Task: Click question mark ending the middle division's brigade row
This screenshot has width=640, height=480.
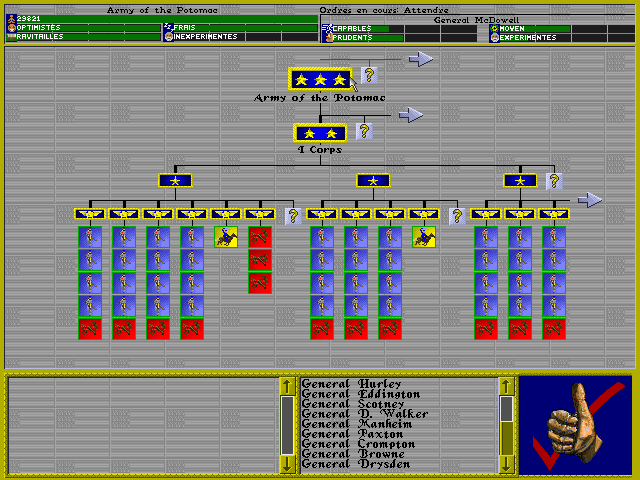Action: (x=457, y=216)
